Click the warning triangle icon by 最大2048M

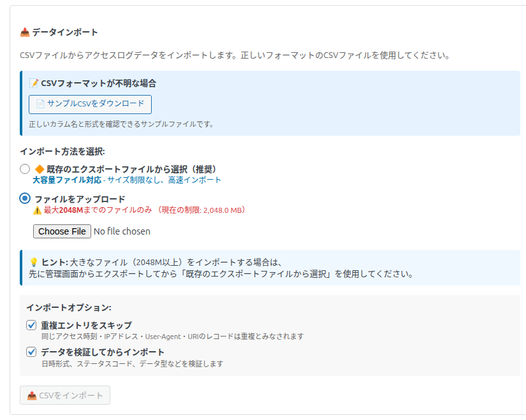point(37,210)
